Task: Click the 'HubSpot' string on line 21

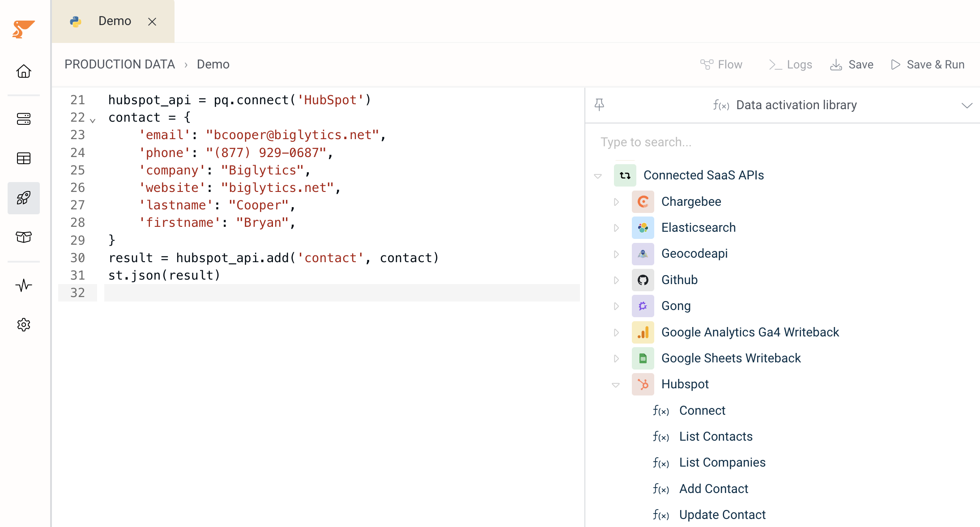Action: pos(330,100)
